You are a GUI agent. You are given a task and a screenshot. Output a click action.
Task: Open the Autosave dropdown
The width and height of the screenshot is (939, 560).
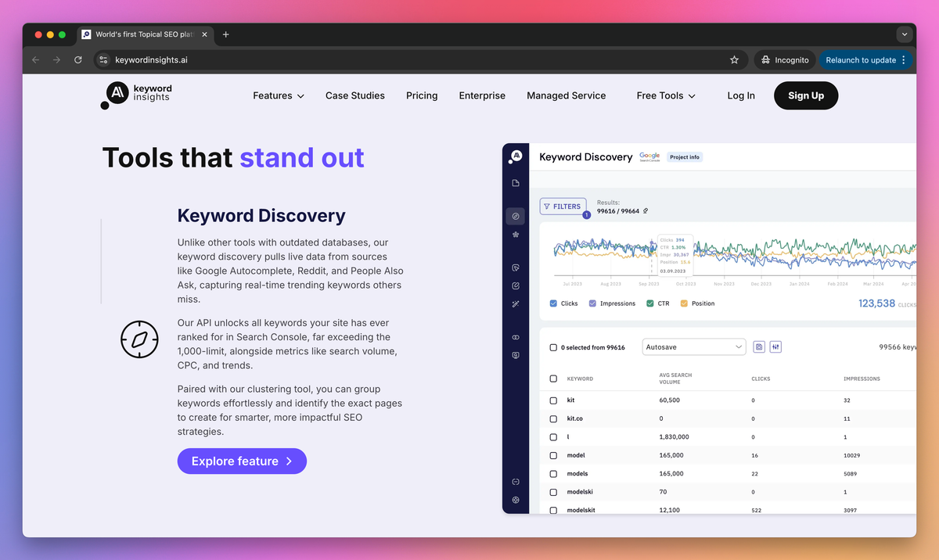point(694,346)
